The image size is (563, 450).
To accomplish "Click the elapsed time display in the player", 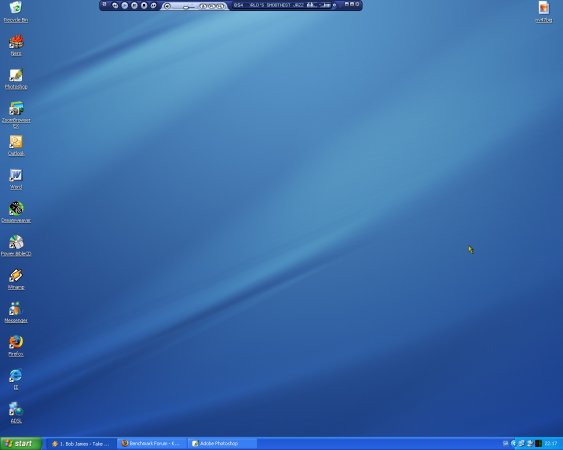I will 238,5.
